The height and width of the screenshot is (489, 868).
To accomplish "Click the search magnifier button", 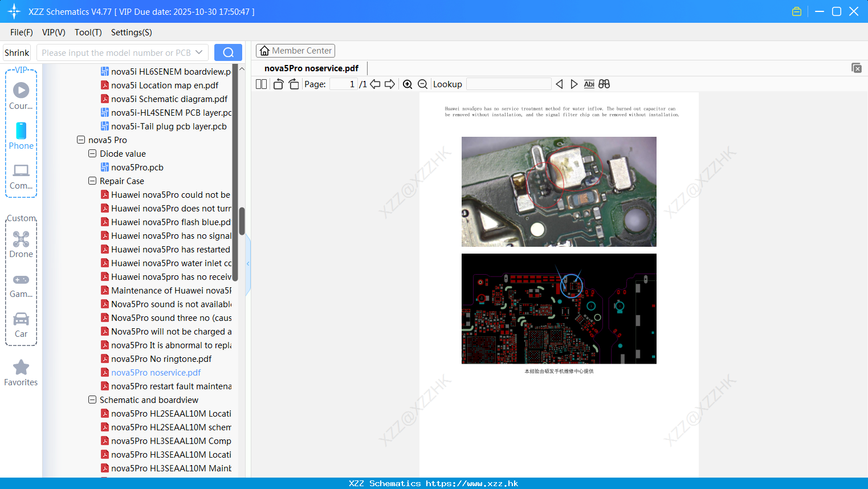I will [228, 52].
